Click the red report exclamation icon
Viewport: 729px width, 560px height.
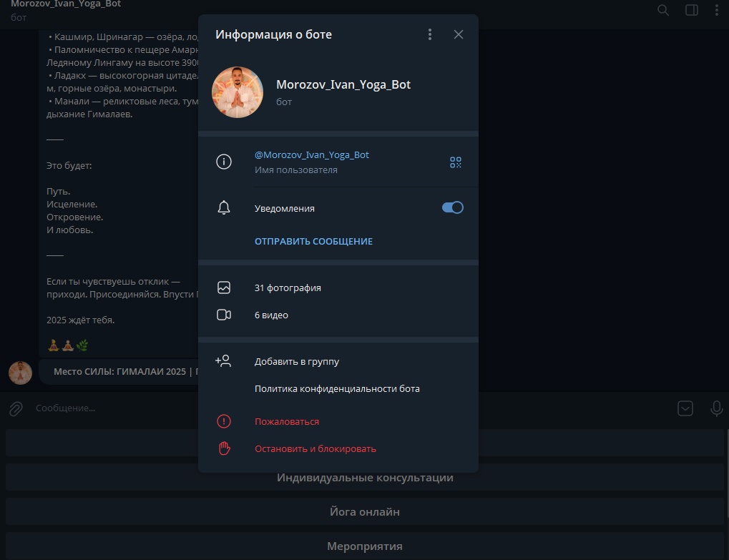(x=224, y=421)
